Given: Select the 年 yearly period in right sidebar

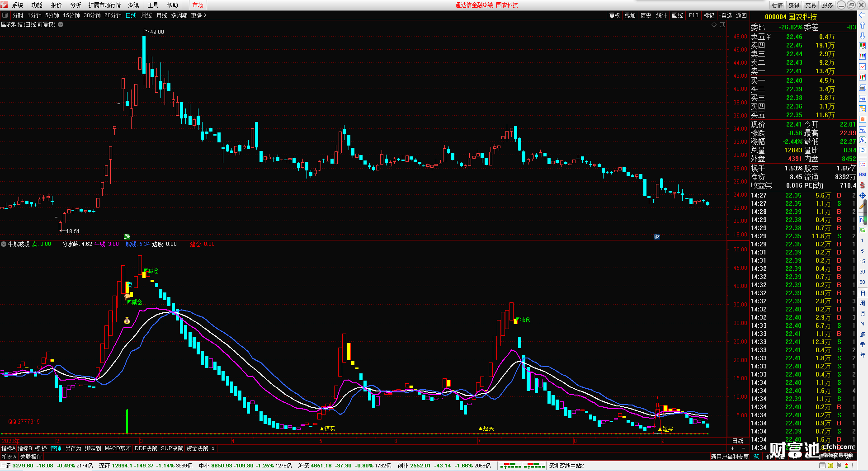Looking at the screenshot, I should [862, 355].
